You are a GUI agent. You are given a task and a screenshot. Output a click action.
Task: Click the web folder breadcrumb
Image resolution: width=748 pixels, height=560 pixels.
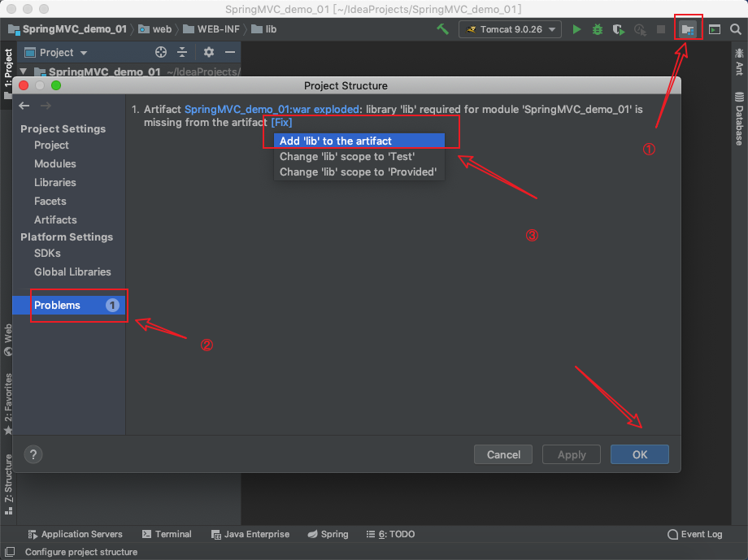[x=155, y=29]
